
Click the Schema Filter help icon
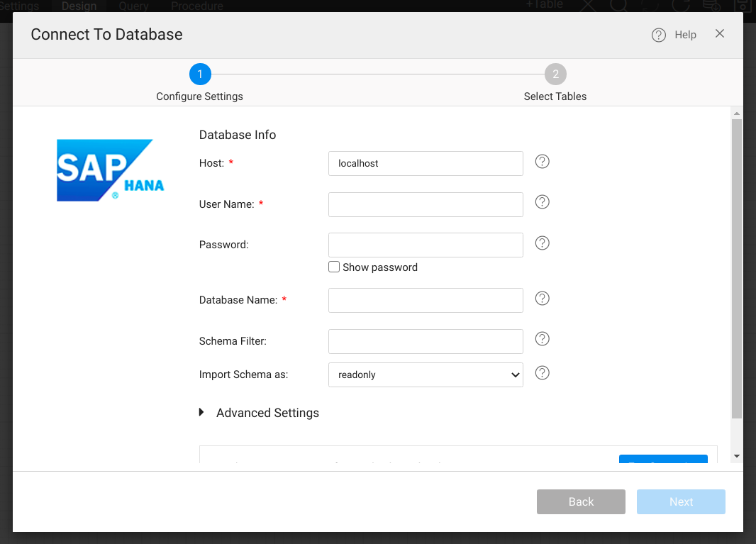pyautogui.click(x=543, y=339)
